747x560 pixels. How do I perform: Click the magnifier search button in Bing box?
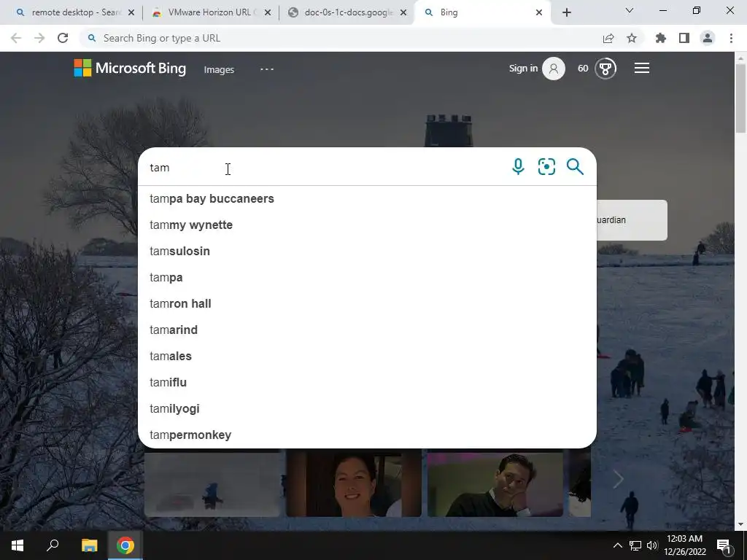(575, 167)
